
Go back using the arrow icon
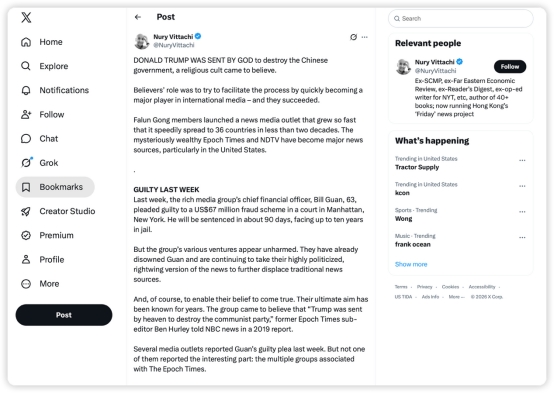138,17
